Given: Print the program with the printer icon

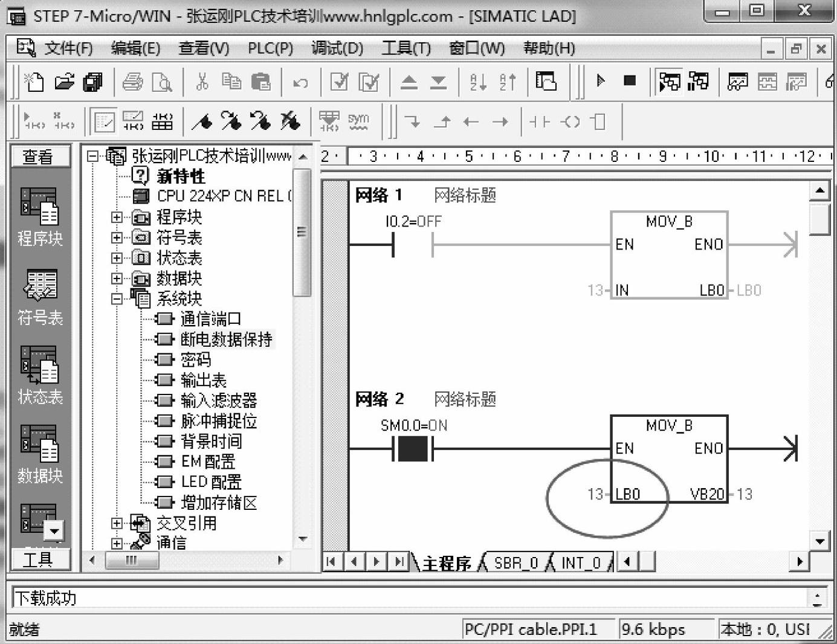Looking at the screenshot, I should point(132,82).
